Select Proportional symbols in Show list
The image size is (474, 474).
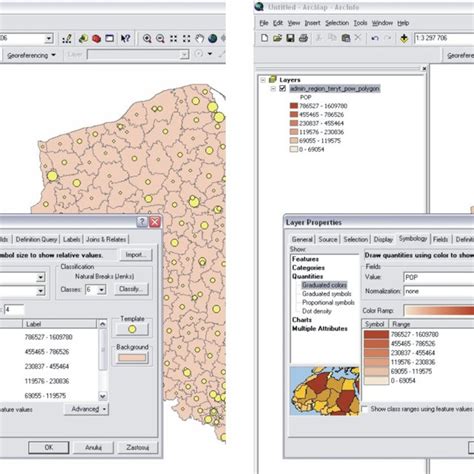click(x=328, y=302)
